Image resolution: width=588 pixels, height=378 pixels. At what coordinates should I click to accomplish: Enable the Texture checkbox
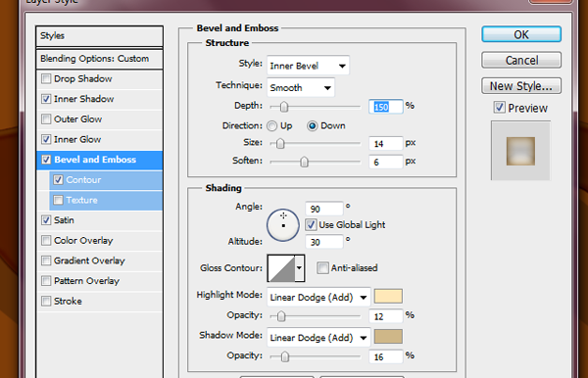point(58,200)
